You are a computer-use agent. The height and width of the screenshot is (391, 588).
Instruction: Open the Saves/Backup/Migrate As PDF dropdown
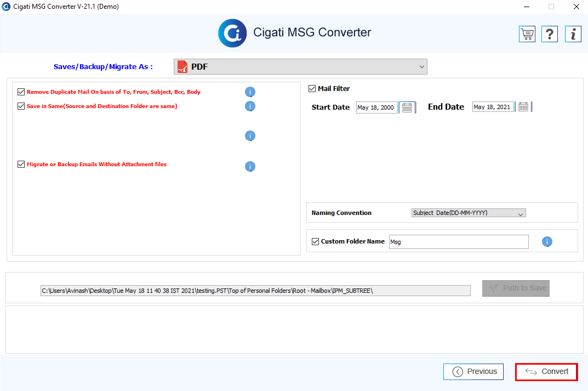click(x=300, y=67)
